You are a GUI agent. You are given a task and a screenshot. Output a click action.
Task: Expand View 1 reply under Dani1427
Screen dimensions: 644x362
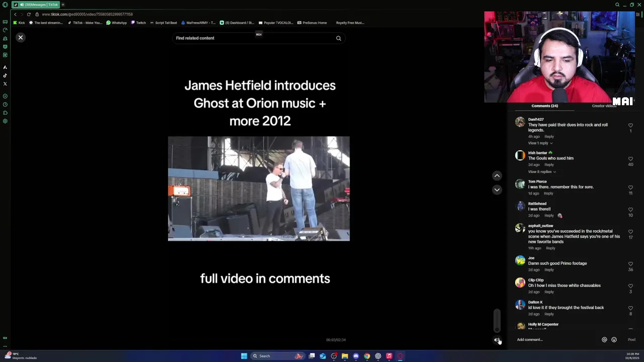point(540,143)
